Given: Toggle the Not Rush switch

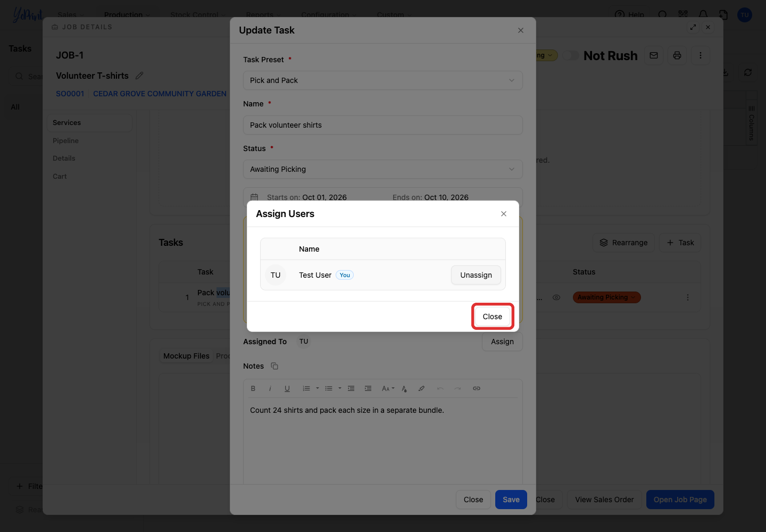Looking at the screenshot, I should coord(571,55).
